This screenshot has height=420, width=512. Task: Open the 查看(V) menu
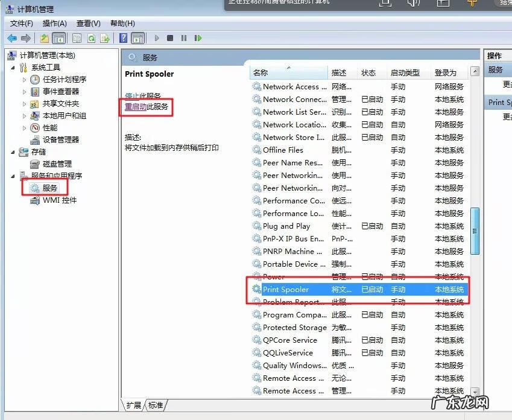click(87, 23)
